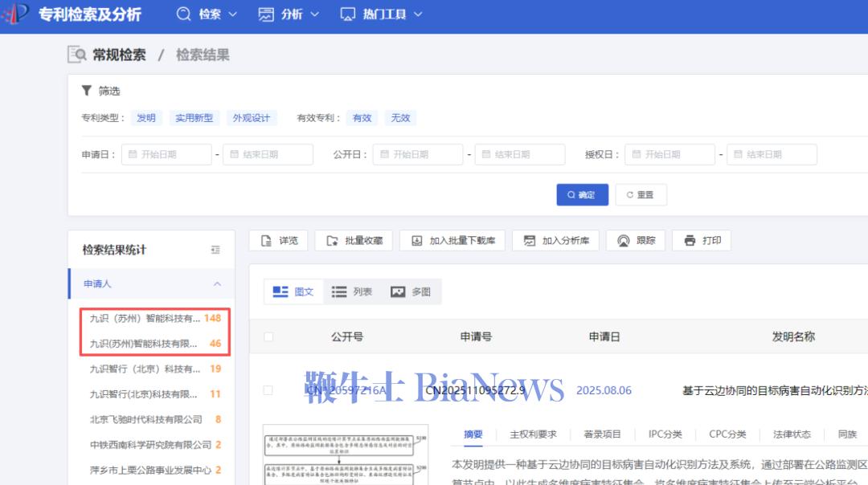Switch to the 主权利要求 tab

534,434
